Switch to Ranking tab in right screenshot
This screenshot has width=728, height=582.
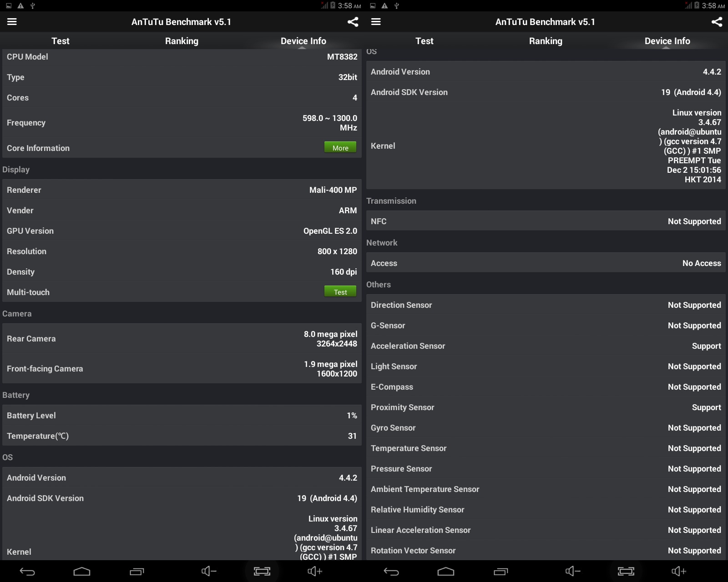click(x=546, y=41)
